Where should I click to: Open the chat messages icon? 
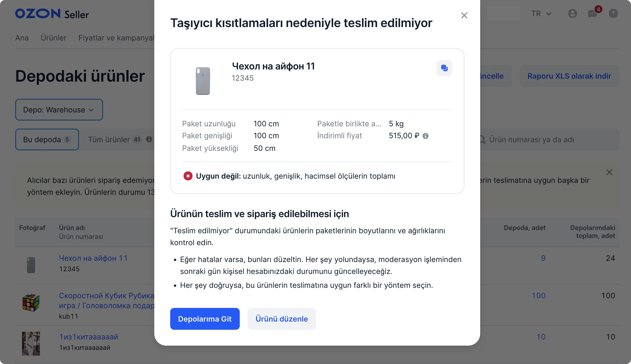[593, 13]
